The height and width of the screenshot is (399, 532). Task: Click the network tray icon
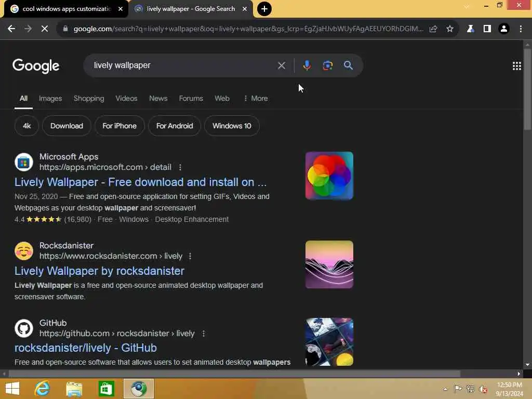click(x=470, y=389)
